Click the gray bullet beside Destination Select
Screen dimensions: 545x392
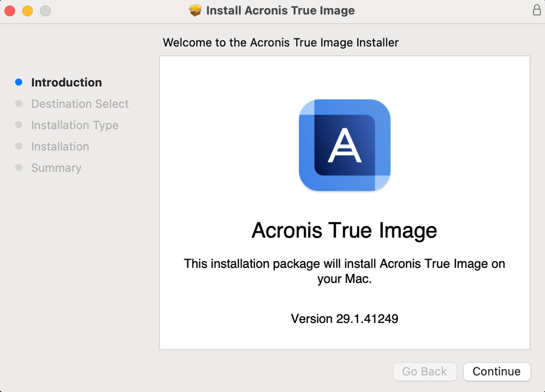(19, 104)
